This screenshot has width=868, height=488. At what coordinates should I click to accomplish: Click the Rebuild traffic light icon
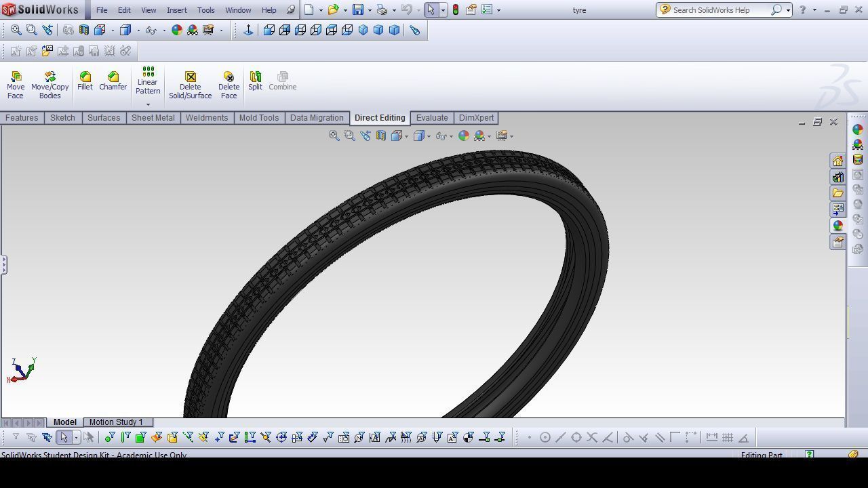pyautogui.click(x=456, y=10)
